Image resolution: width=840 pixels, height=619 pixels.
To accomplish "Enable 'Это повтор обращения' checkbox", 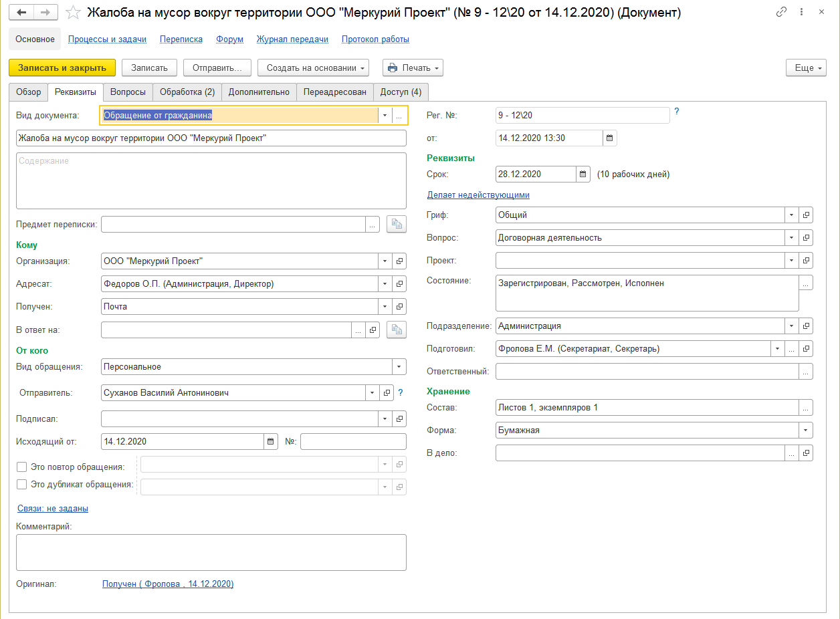I will (22, 467).
